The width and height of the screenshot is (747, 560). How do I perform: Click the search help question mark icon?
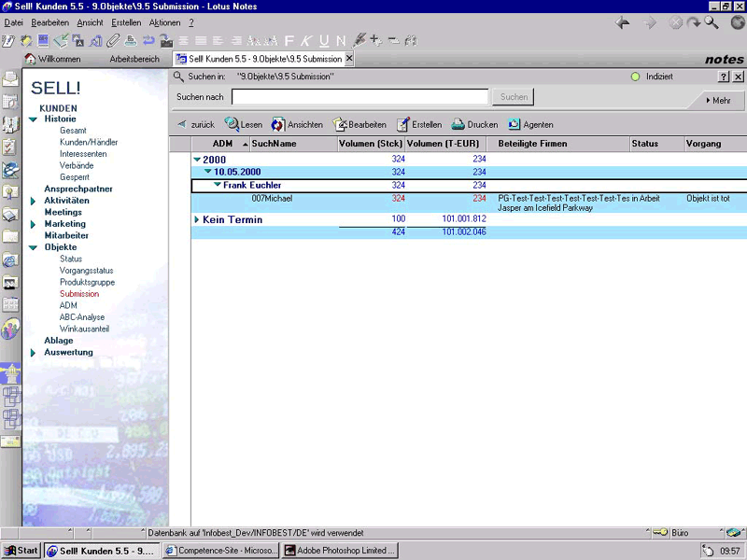pyautogui.click(x=723, y=77)
